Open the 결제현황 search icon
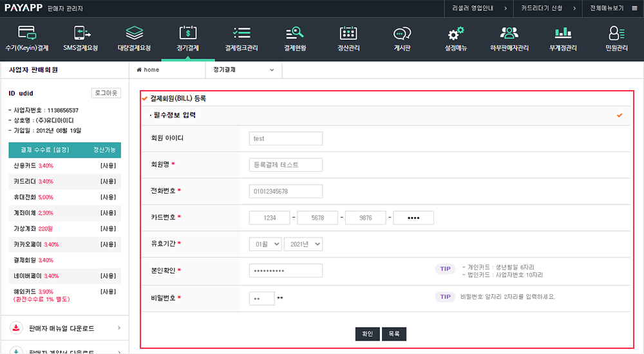 pyautogui.click(x=295, y=32)
